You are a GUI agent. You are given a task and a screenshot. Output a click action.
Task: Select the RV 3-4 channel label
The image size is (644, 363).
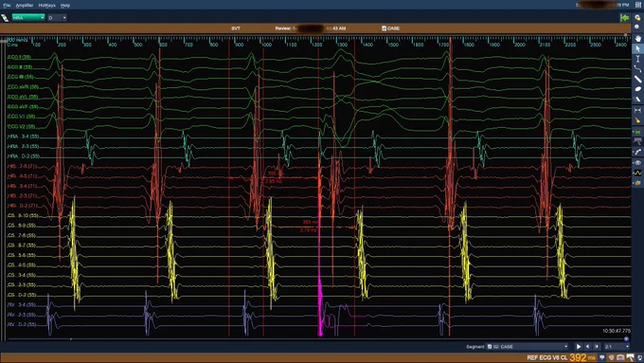(22, 304)
